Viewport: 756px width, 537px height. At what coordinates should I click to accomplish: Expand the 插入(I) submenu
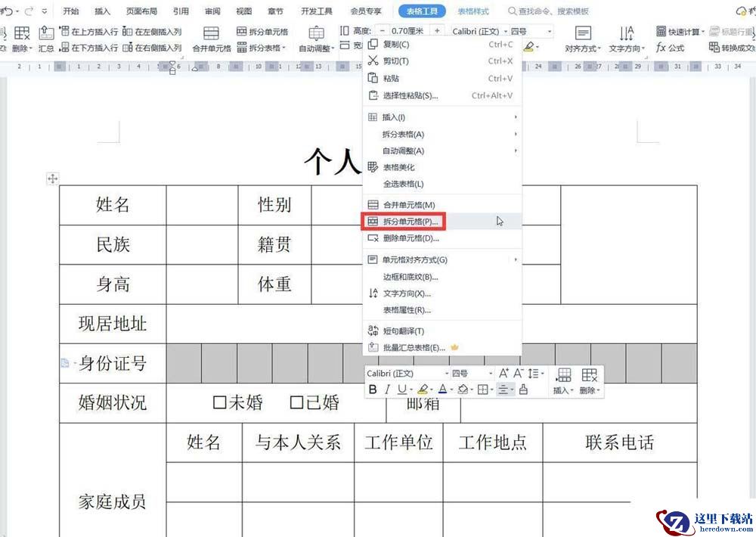point(442,117)
